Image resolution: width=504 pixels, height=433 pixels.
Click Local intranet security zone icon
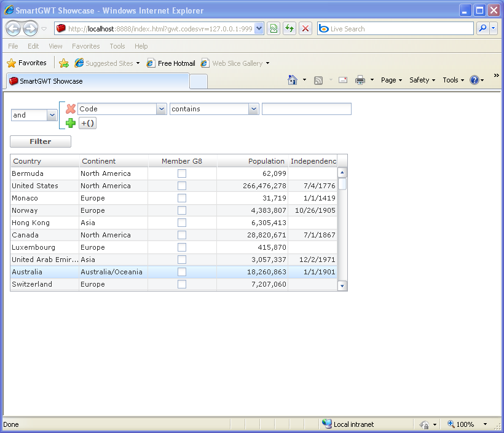coord(327,424)
